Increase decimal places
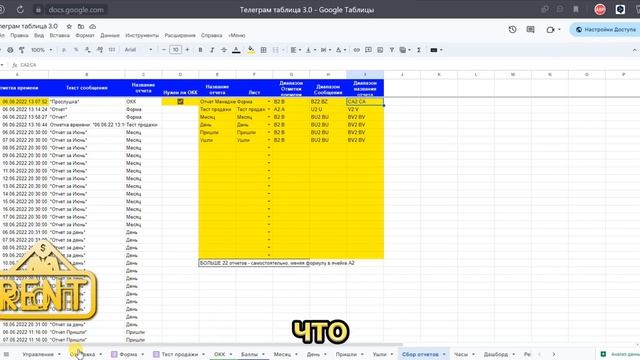640x360 pixels. (x=100, y=50)
